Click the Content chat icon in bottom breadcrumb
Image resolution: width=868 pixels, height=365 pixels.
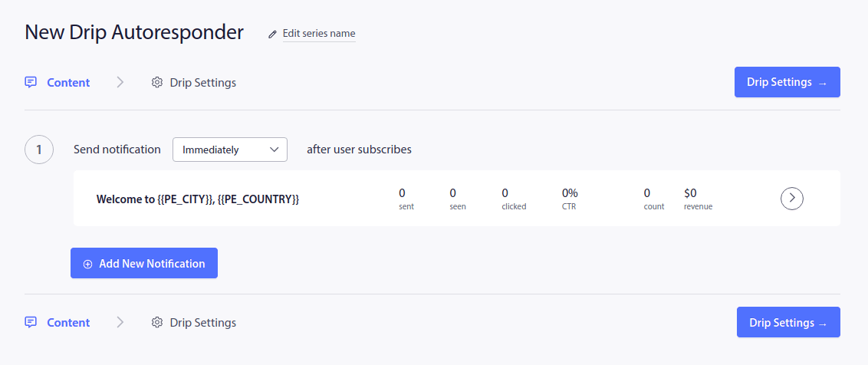coord(31,322)
